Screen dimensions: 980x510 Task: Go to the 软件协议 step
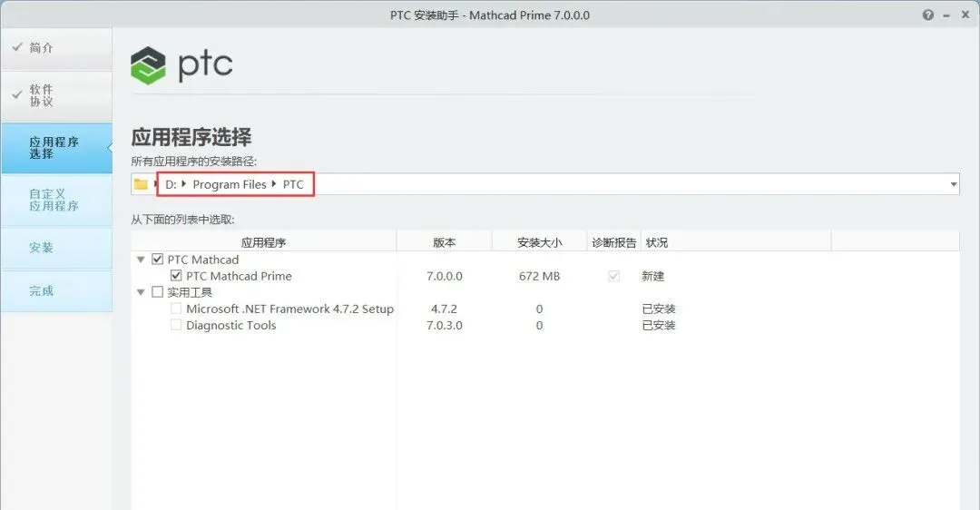(x=57, y=95)
